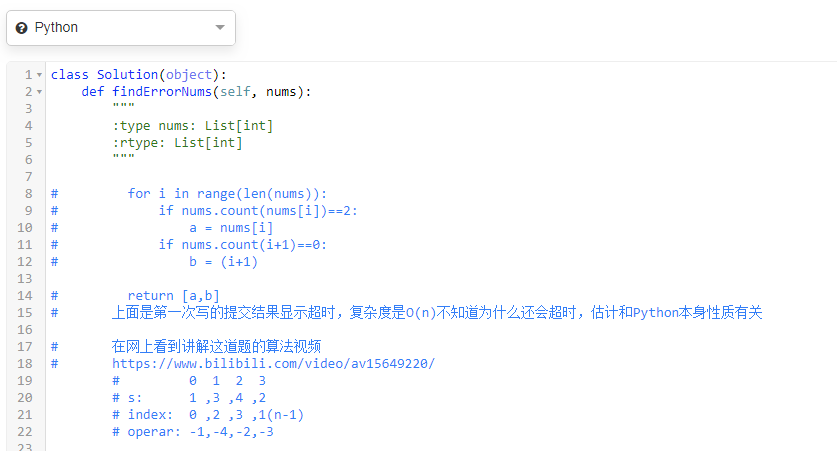837x451 pixels.
Task: Click the 'if nums.count(i+1)==0:' comment line
Action: pyautogui.click(x=242, y=245)
